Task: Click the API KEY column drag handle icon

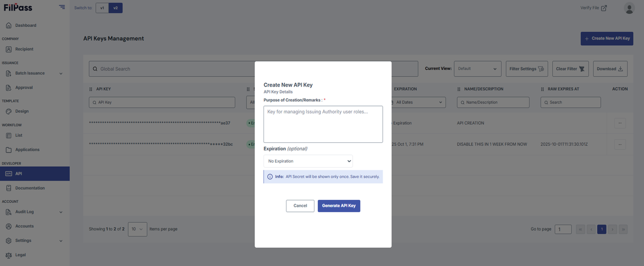Action: 91,89
